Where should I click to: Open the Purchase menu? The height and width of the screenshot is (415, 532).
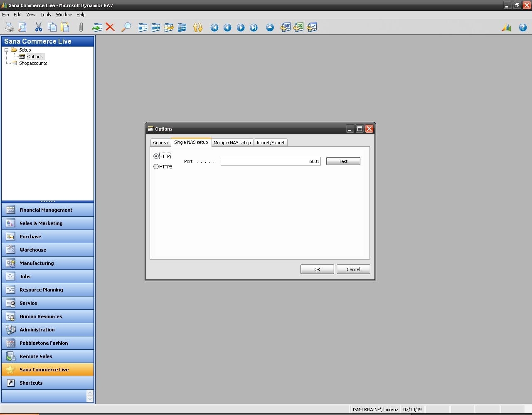coord(47,237)
